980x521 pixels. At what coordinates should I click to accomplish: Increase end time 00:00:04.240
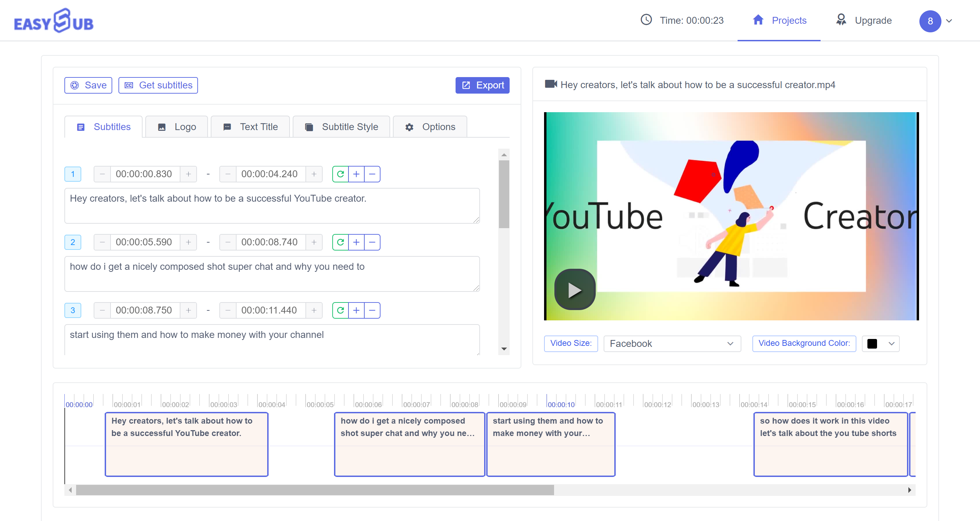(314, 174)
